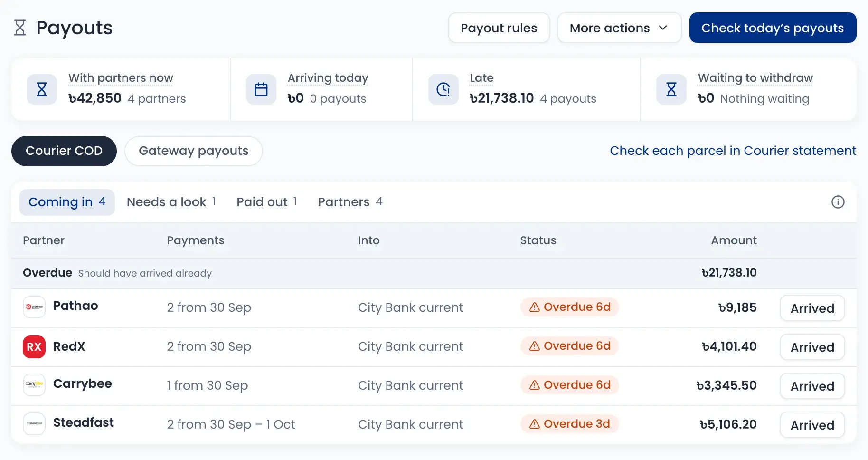Image resolution: width=868 pixels, height=460 pixels.
Task: Click the Waiting to withdraw label
Action: pos(755,78)
